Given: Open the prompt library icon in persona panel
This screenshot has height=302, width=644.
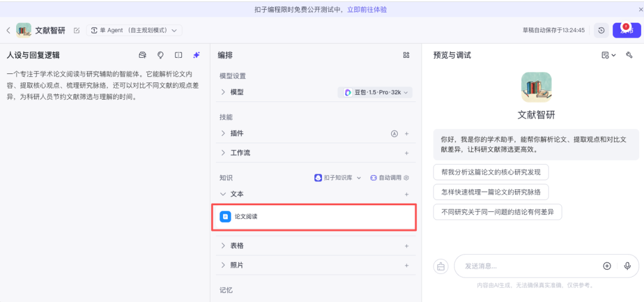Looking at the screenshot, I should click(x=143, y=55).
